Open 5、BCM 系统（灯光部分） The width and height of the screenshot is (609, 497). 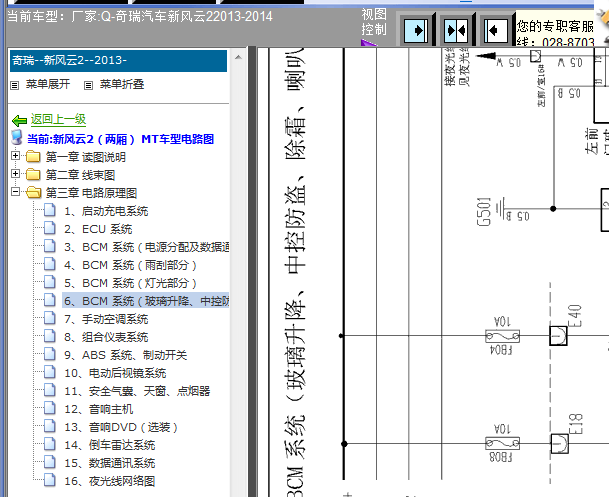tap(130, 283)
